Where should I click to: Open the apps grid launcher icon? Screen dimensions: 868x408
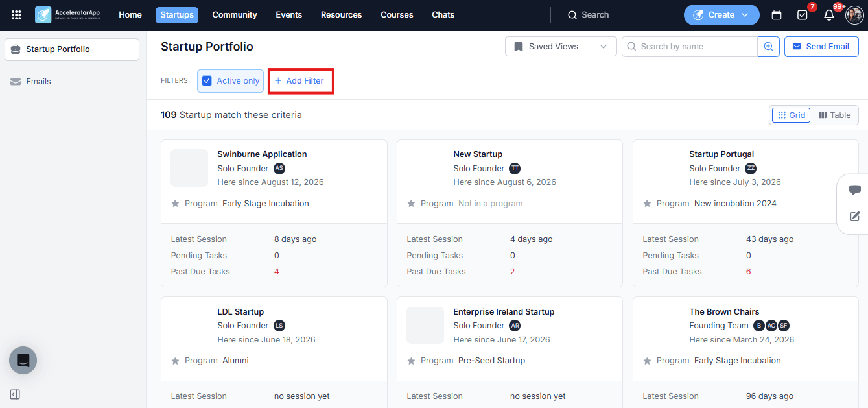point(16,15)
